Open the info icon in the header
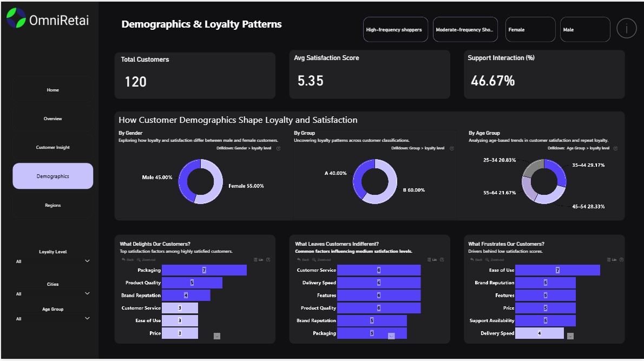This screenshot has width=644, height=361. coord(626,29)
